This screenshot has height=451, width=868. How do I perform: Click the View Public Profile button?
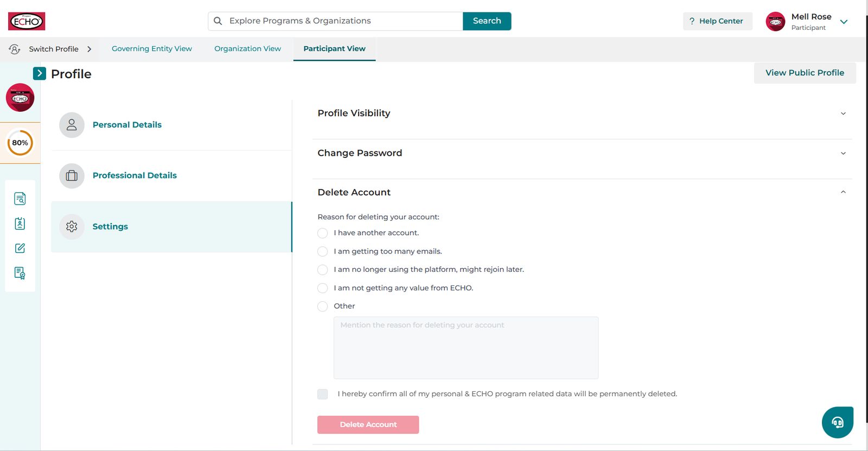(805, 73)
